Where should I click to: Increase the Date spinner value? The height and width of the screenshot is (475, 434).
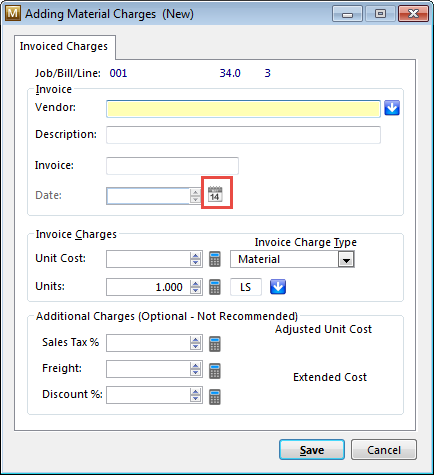tap(195, 192)
